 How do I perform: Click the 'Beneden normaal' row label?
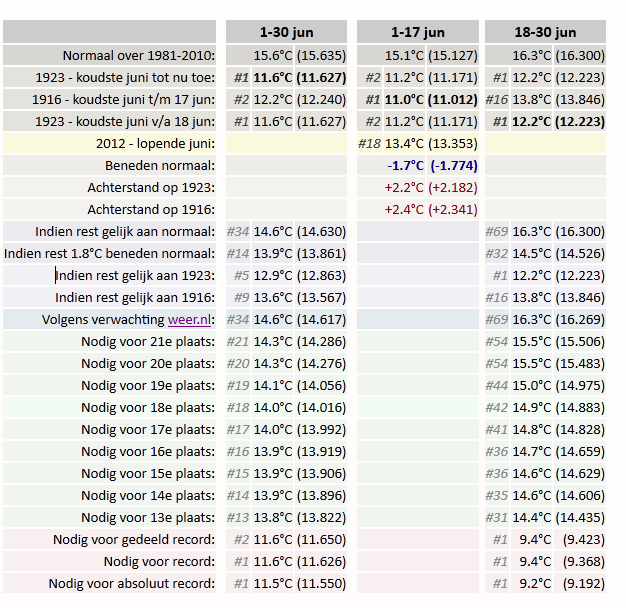(x=160, y=165)
